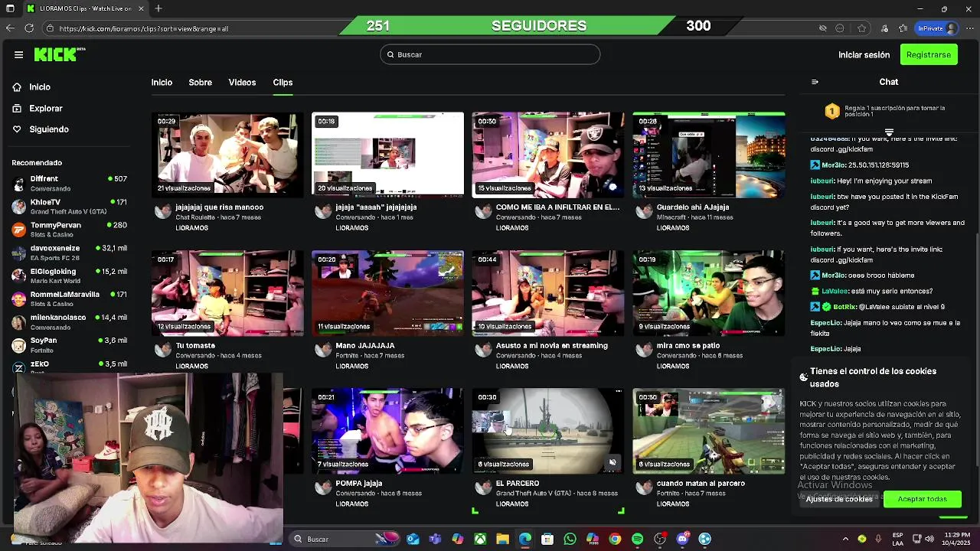Open Google Chrome from taskbar
The image size is (980, 551).
coord(615,539)
